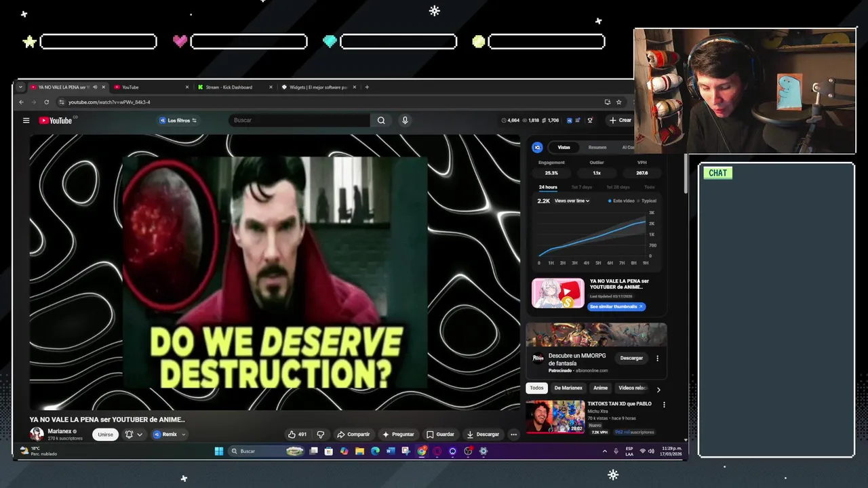Screen dimensions: 868x488
Task: Expand the Views over time dropdown
Action: point(572,201)
